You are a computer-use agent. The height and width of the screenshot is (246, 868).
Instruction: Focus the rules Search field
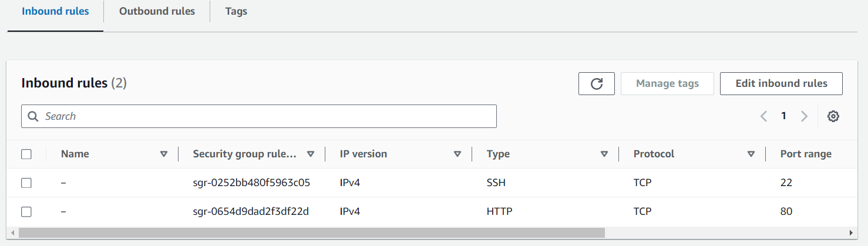pos(259,116)
